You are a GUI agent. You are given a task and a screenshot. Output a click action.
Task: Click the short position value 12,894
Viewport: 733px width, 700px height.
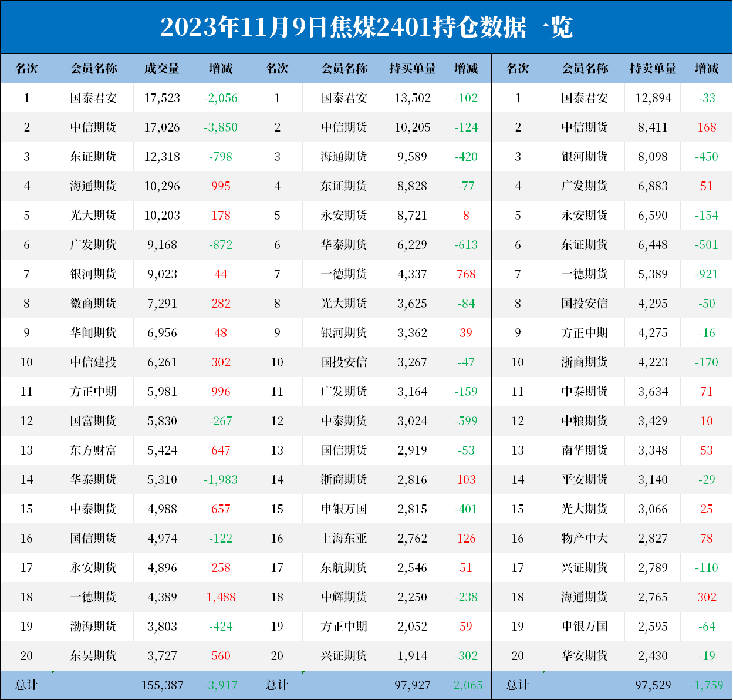pyautogui.click(x=653, y=98)
